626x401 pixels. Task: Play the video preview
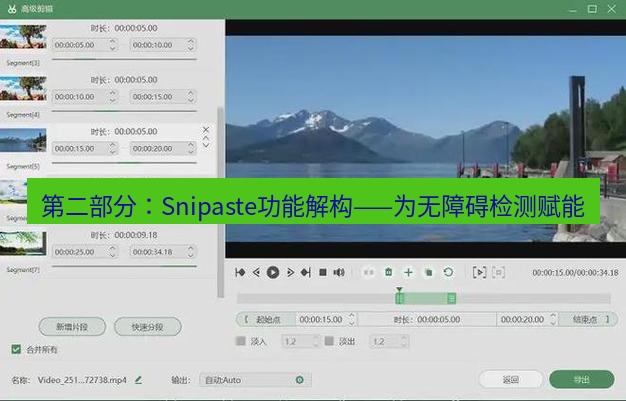pyautogui.click(x=273, y=272)
